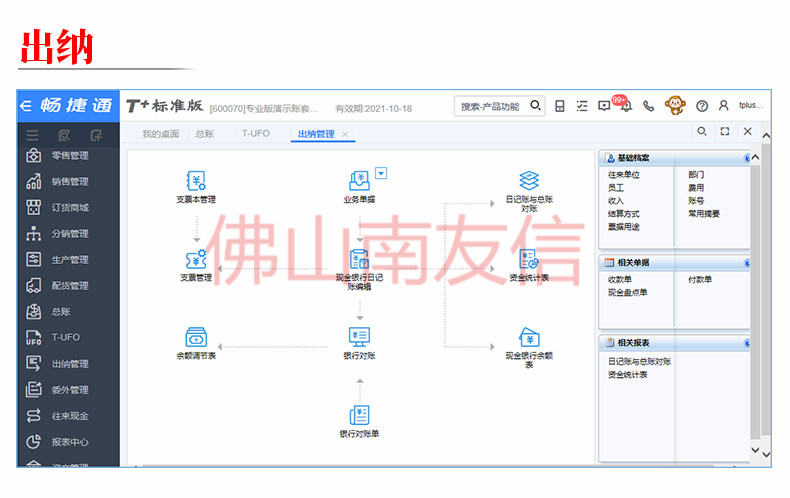The height and width of the screenshot is (498, 790).
Task: Open 往来现金 module in sidebar
Action: [69, 416]
